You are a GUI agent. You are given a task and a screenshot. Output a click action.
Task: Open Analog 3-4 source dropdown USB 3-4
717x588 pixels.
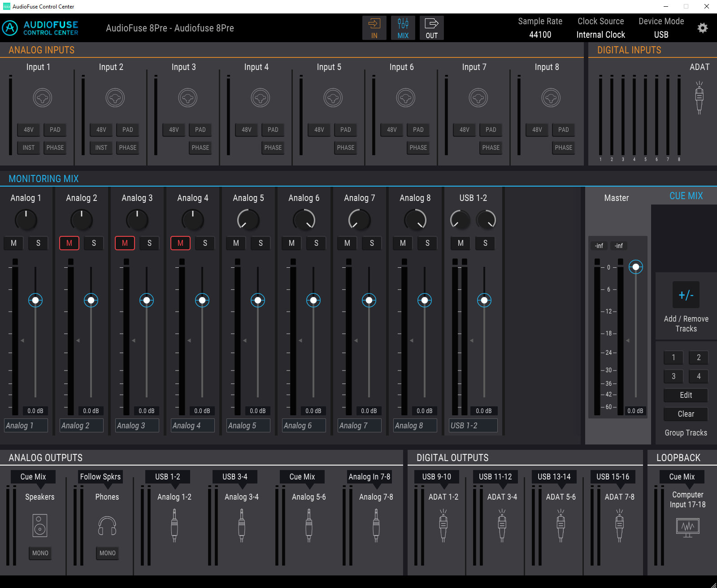click(235, 477)
